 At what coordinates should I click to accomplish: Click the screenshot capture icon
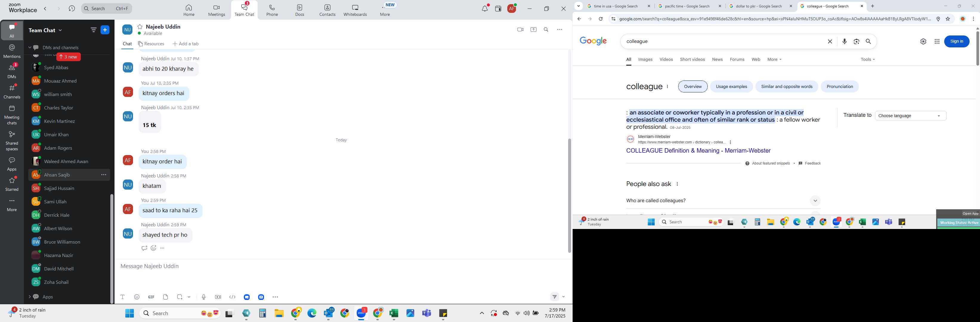pos(180,297)
